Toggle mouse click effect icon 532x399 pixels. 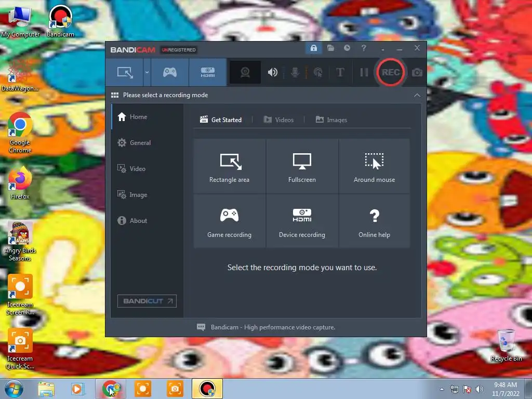click(x=318, y=72)
